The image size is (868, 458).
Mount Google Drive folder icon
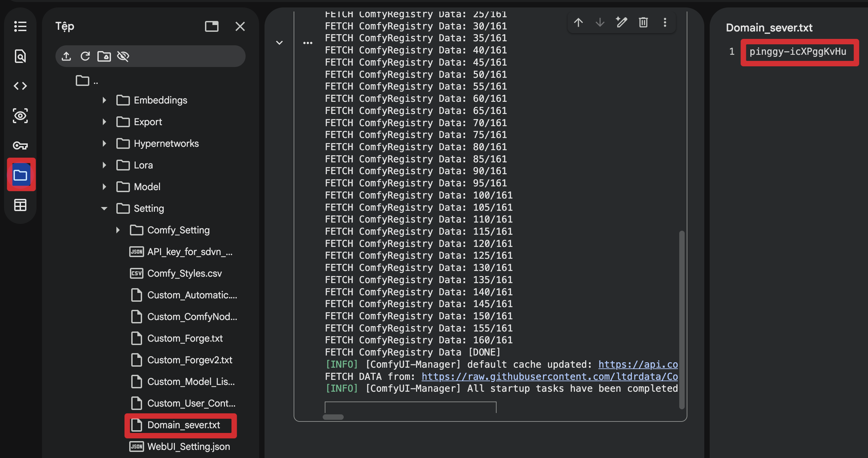click(x=104, y=56)
